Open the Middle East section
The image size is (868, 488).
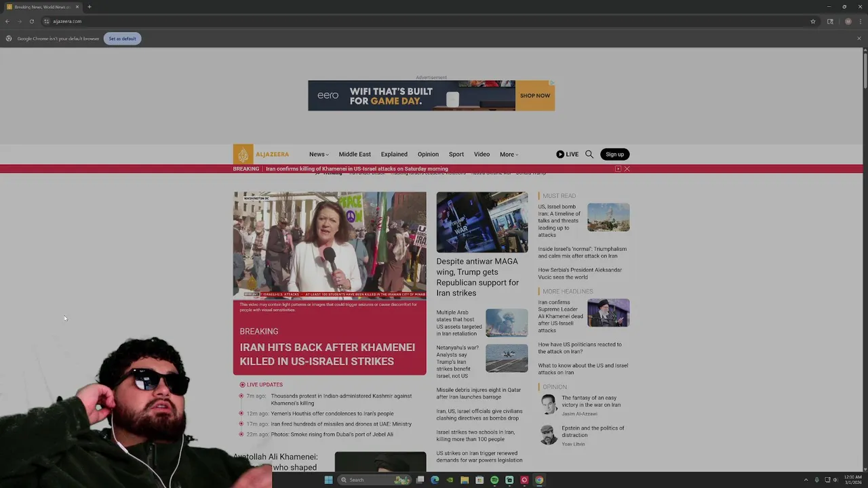(x=355, y=155)
